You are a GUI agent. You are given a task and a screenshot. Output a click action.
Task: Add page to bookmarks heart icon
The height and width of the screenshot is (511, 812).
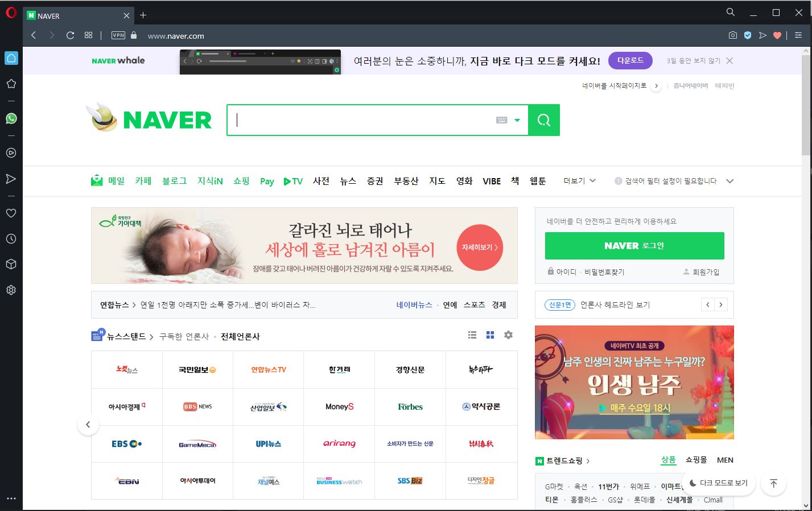pyautogui.click(x=777, y=35)
